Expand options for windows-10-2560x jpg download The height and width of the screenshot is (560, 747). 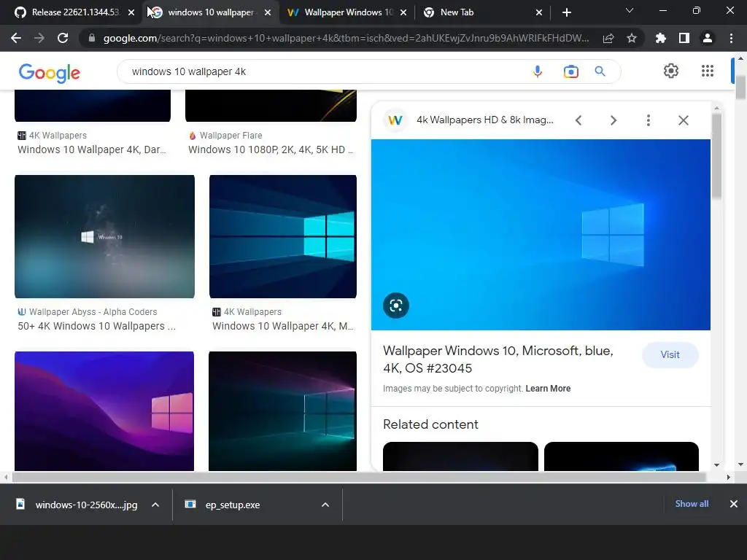tap(155, 505)
